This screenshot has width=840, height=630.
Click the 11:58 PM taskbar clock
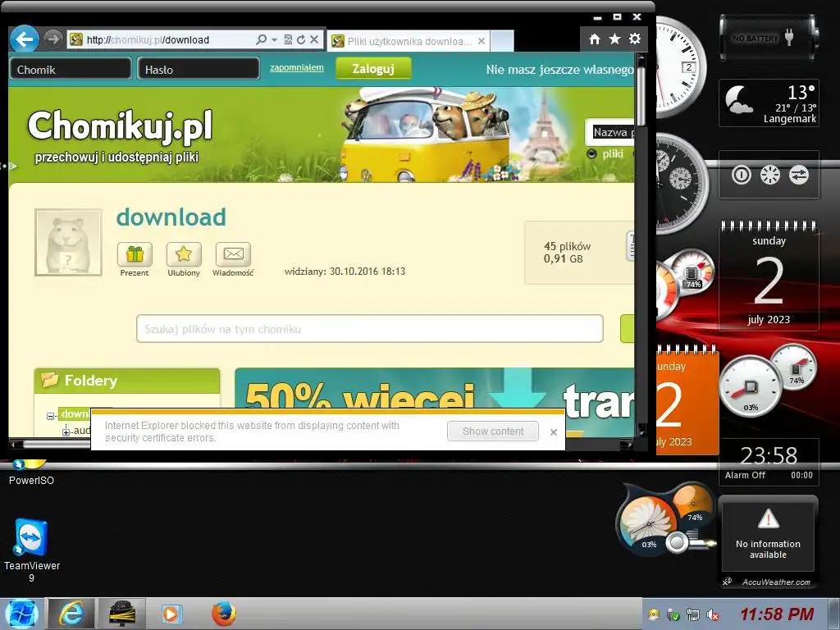(777, 614)
